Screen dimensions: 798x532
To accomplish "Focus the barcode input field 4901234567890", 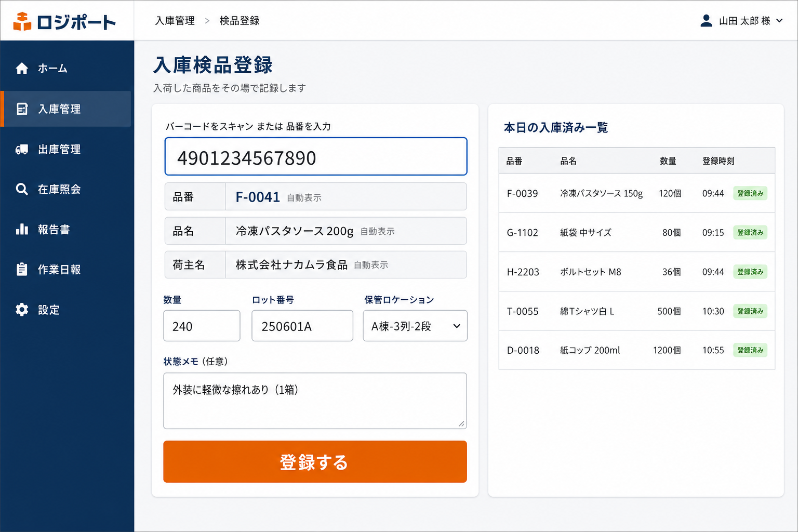I will [316, 156].
